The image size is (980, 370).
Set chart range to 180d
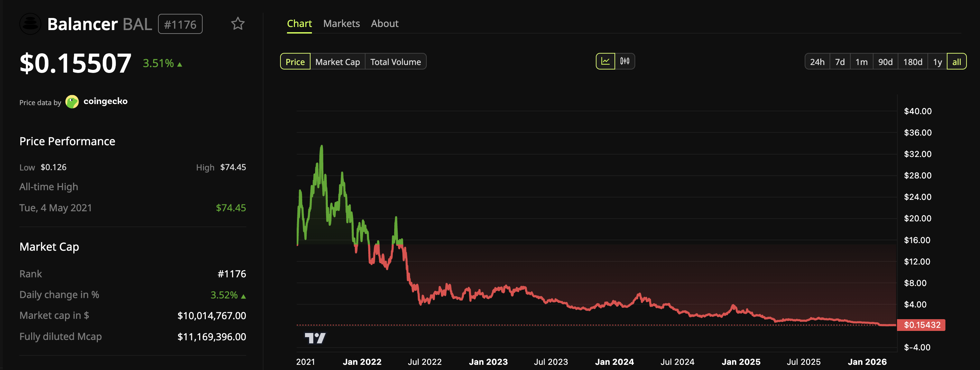pos(913,62)
